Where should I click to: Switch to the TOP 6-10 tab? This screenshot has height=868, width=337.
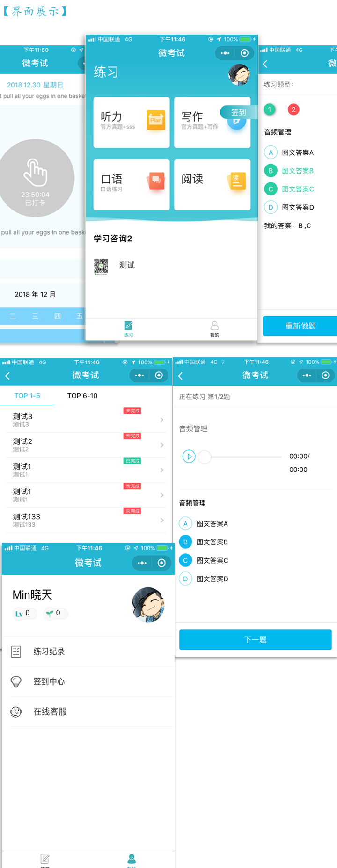82,396
